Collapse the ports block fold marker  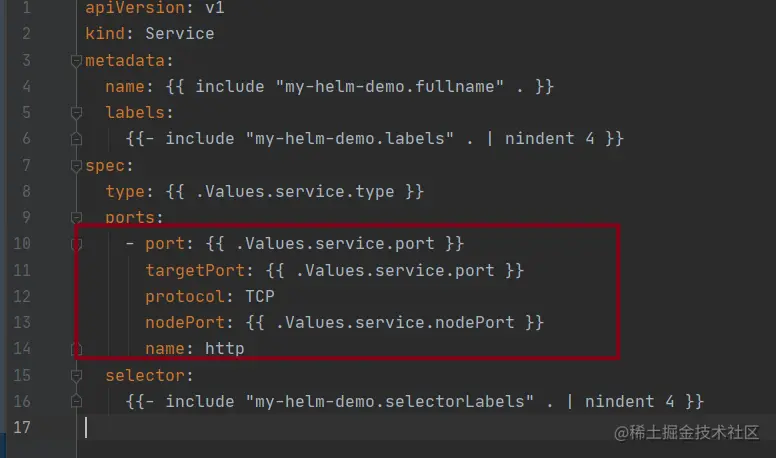(x=76, y=218)
